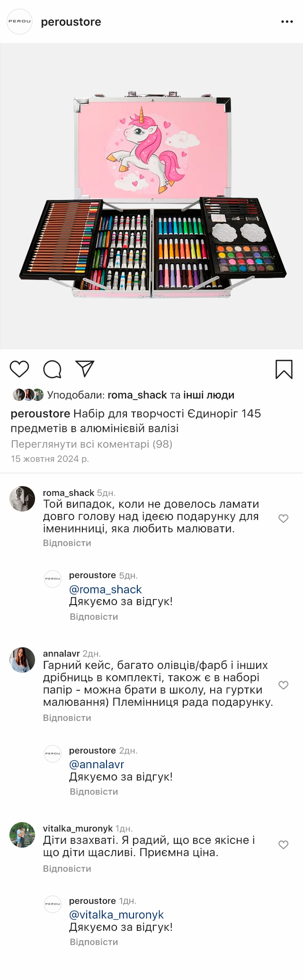
Task: Open the @annalavr mention link
Action: [97, 764]
